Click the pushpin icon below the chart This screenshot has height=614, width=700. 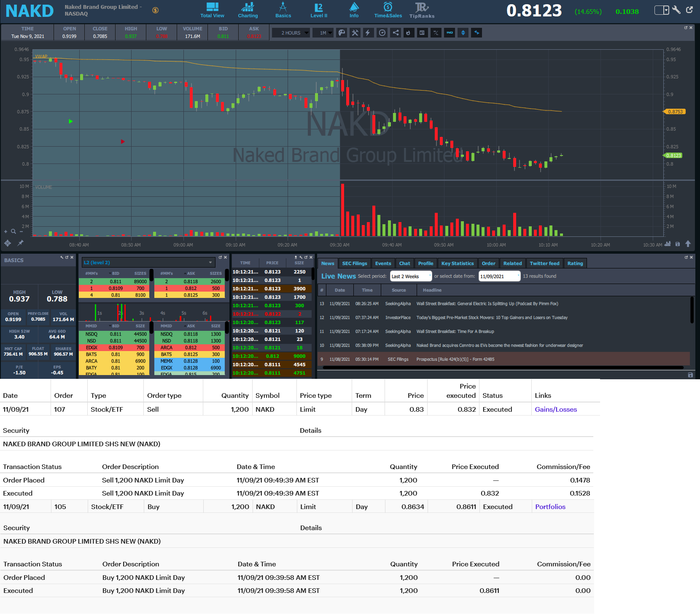20,243
